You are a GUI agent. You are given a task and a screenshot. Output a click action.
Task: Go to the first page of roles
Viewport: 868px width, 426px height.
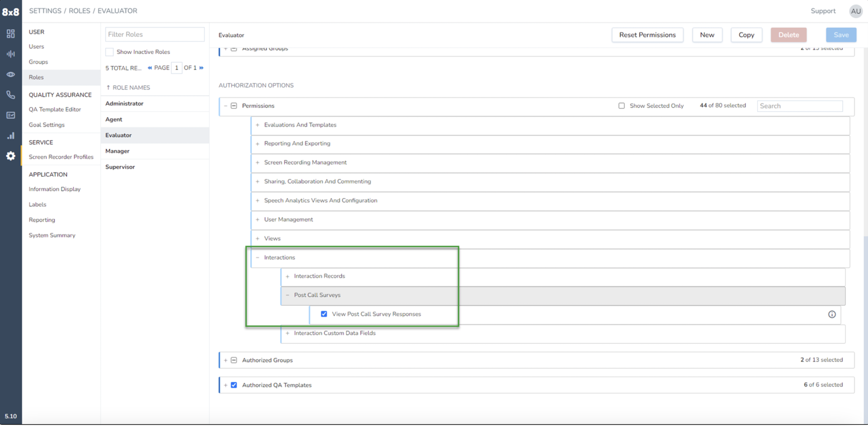point(150,68)
